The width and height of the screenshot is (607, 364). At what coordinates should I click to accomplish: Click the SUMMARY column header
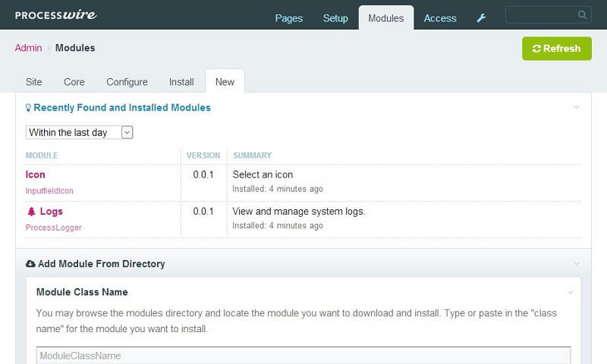(x=252, y=155)
